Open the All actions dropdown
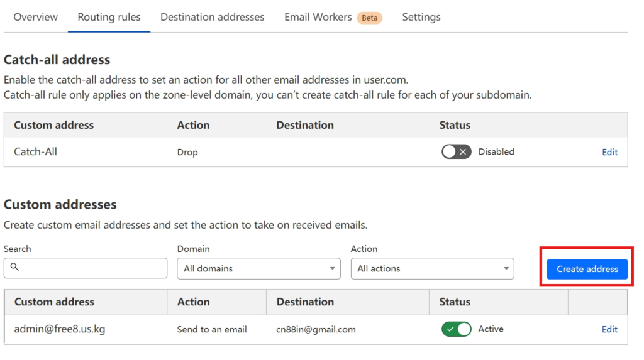The width and height of the screenshot is (644, 360). coord(432,269)
